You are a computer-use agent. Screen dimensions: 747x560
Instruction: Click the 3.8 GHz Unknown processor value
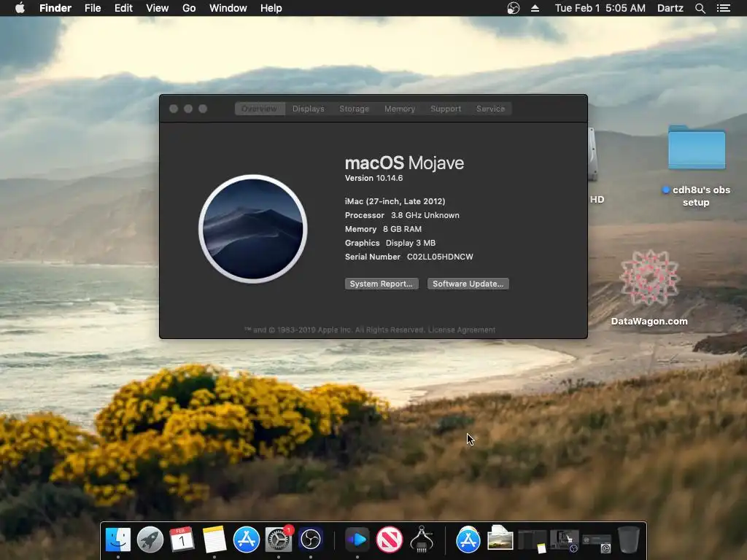[x=425, y=215]
